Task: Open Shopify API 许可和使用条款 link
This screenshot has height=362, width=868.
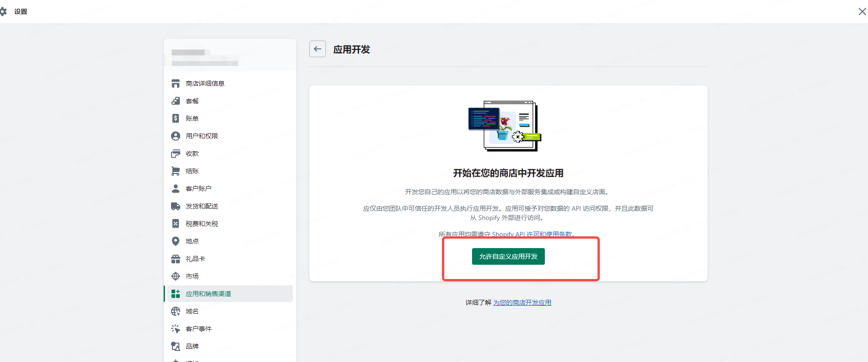Action: (532, 234)
